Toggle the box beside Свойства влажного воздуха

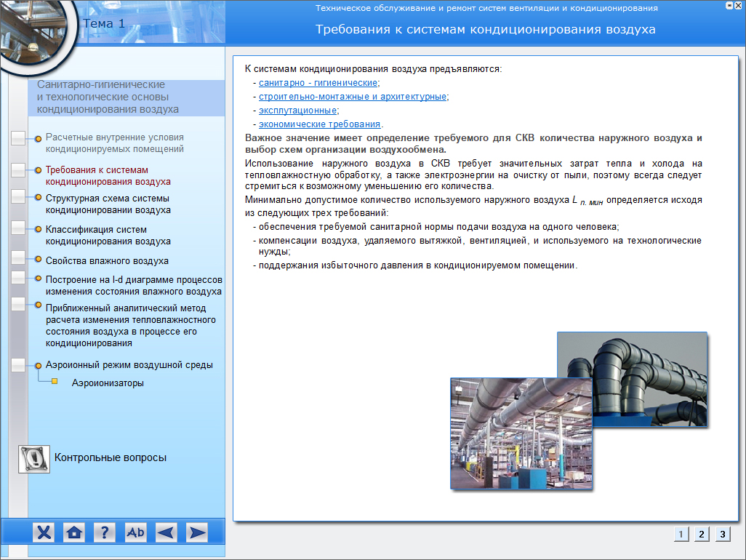18,258
